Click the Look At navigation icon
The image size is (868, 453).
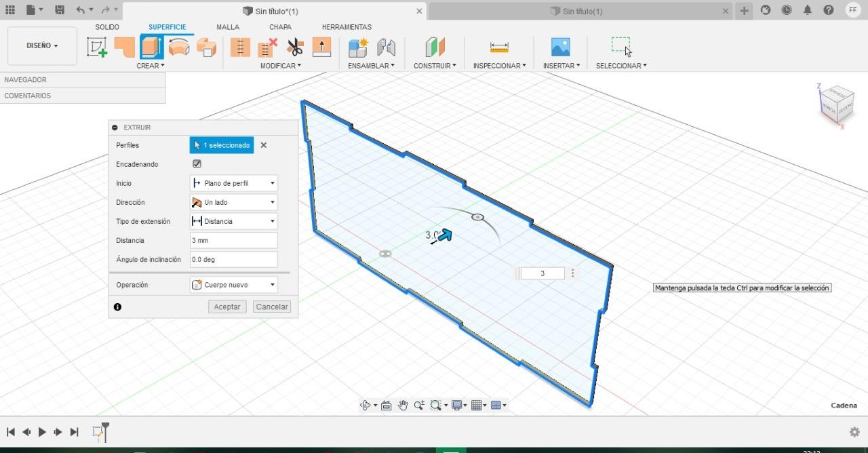387,406
